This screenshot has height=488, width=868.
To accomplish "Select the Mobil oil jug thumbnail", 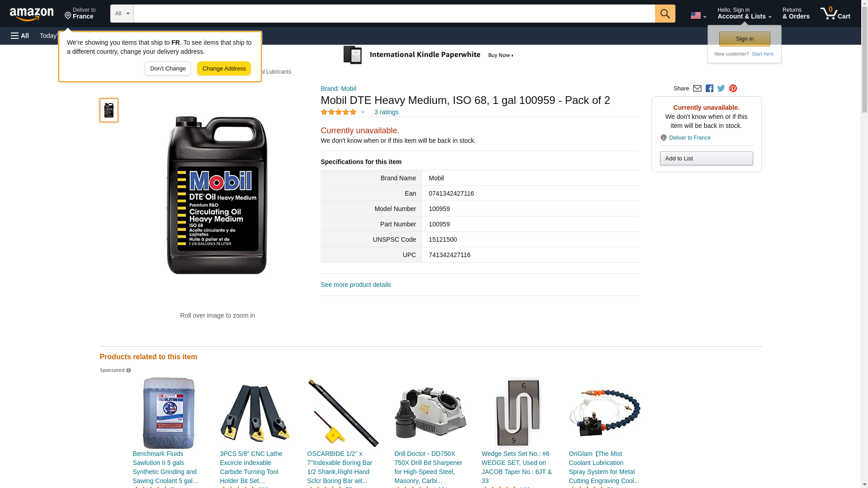I will click(109, 110).
